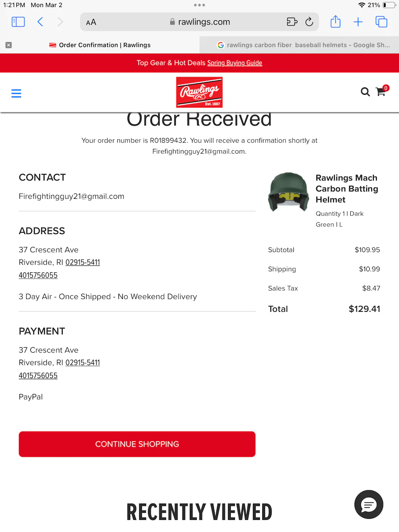Screen dimensions: 399x532
Task: Click the Continue Shopping button
Action: [x=137, y=444]
